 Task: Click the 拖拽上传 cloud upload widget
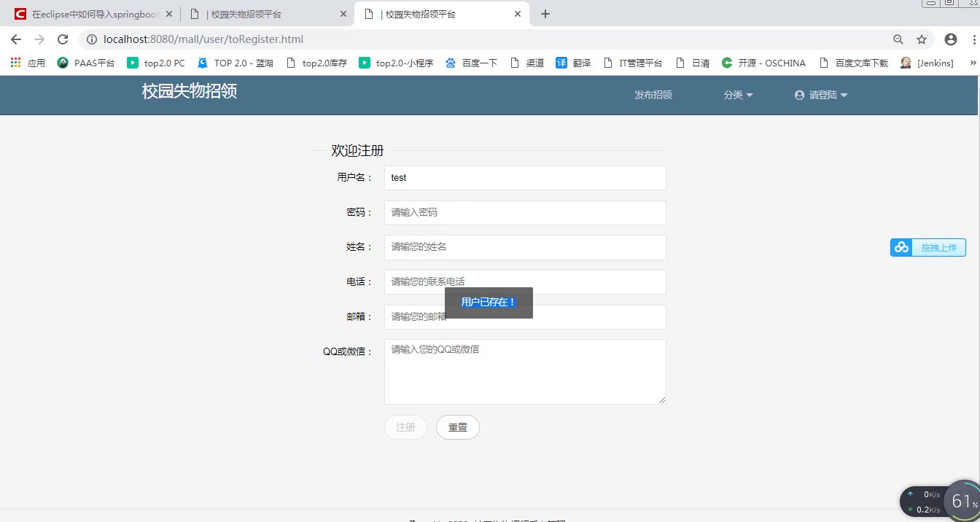point(928,248)
